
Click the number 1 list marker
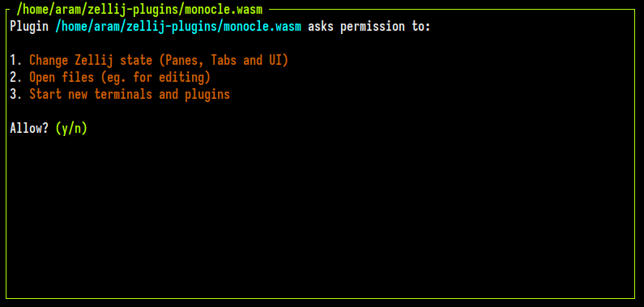click(16, 61)
